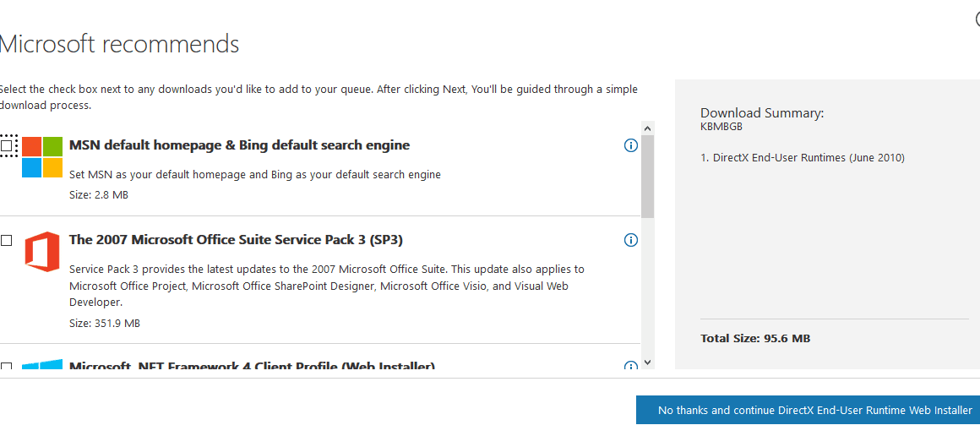Click the Microsoft recommends heading
This screenshot has height=447, width=980.
tap(119, 44)
